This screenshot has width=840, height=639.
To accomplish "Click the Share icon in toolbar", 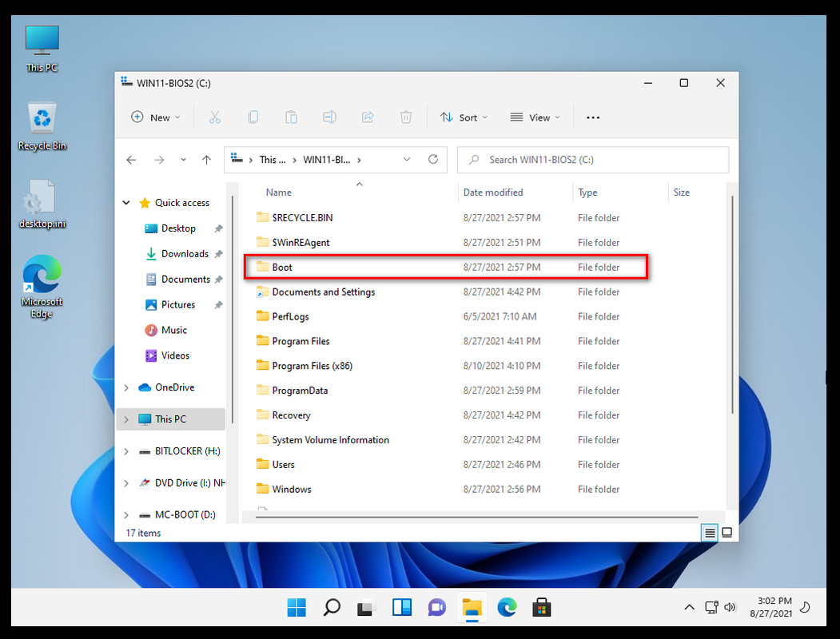I will pos(368,117).
